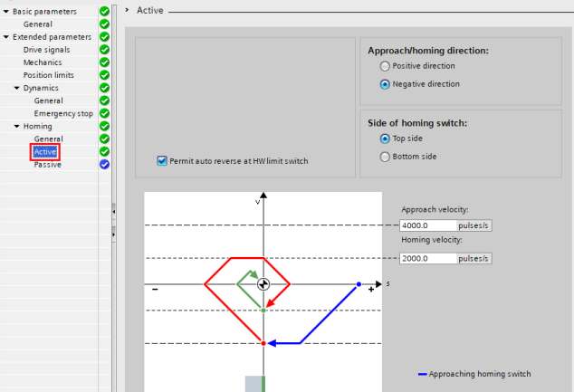Open General under Basic parameters
The width and height of the screenshot is (574, 392).
38,24
